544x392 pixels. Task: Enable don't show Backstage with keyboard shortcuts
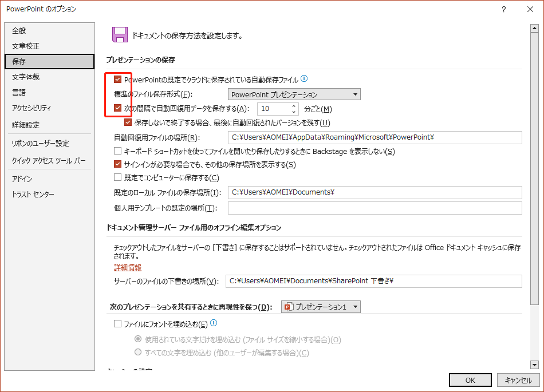117,151
